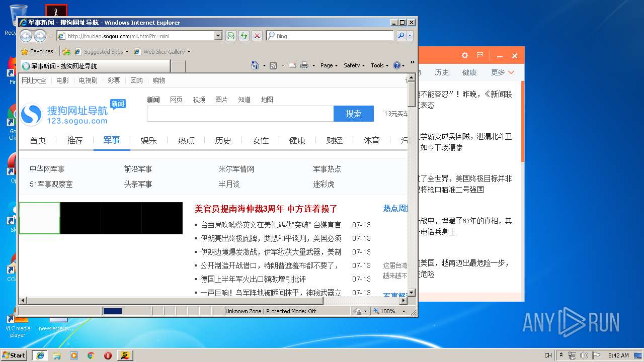Show hidden tray icons arrow
The image size is (644, 362).
point(561,355)
